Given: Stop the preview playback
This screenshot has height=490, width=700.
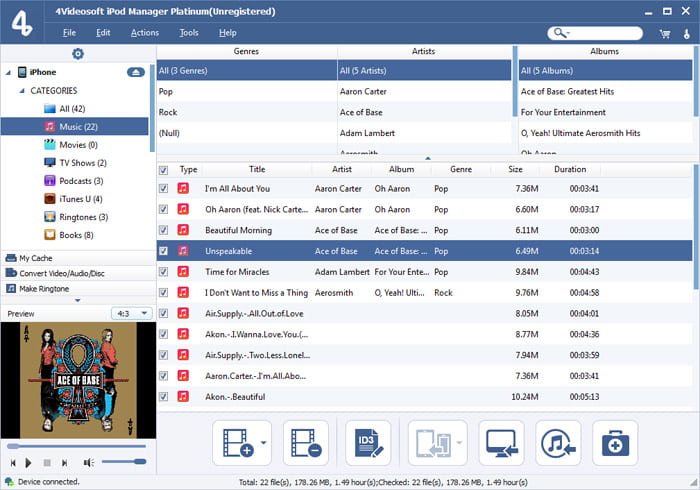Looking at the screenshot, I should click(47, 463).
